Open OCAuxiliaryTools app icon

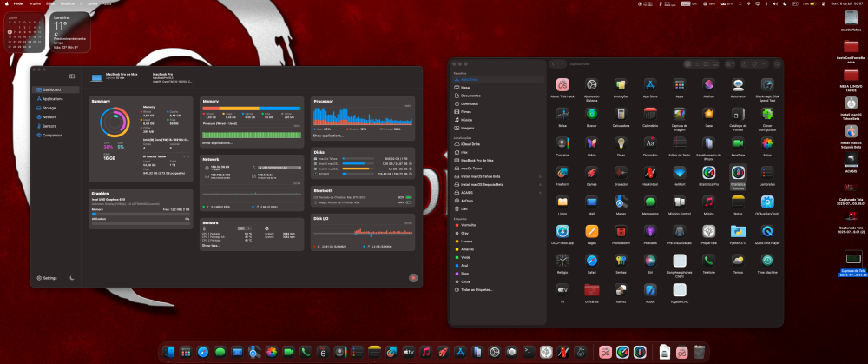tap(767, 202)
